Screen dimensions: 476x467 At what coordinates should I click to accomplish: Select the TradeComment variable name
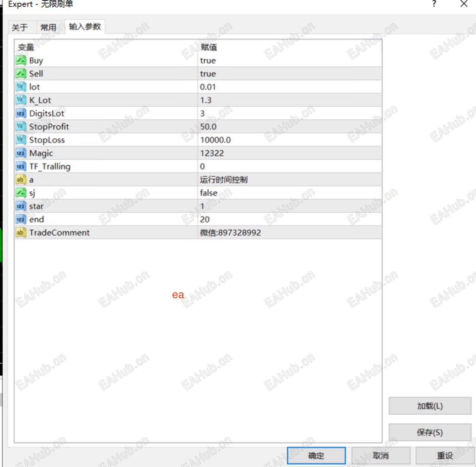pos(59,233)
